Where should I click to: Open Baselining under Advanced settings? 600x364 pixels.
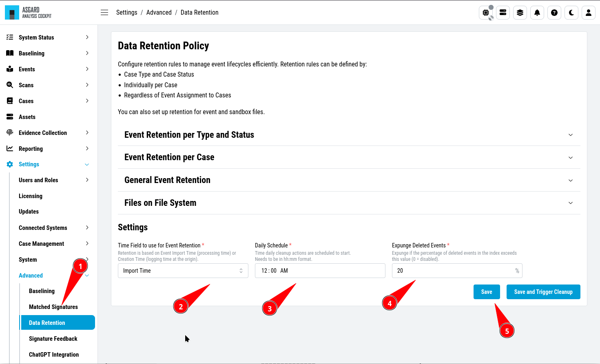coord(42,291)
